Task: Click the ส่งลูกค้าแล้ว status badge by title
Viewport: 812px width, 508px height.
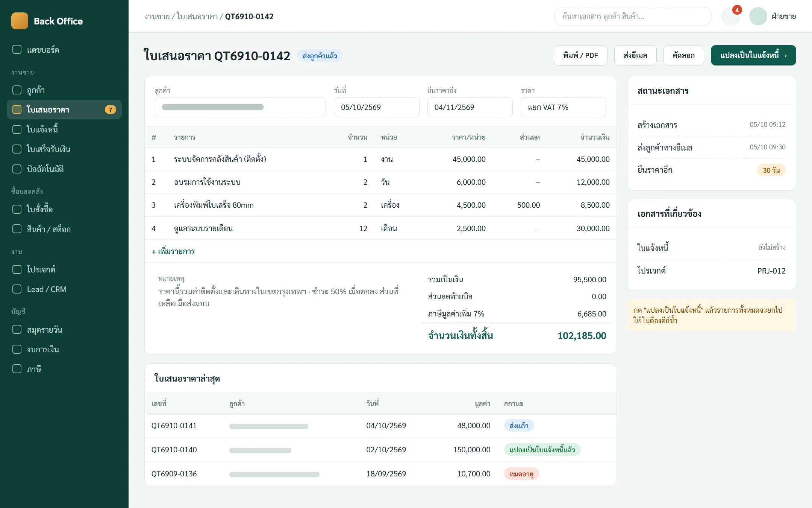Action: (320, 56)
